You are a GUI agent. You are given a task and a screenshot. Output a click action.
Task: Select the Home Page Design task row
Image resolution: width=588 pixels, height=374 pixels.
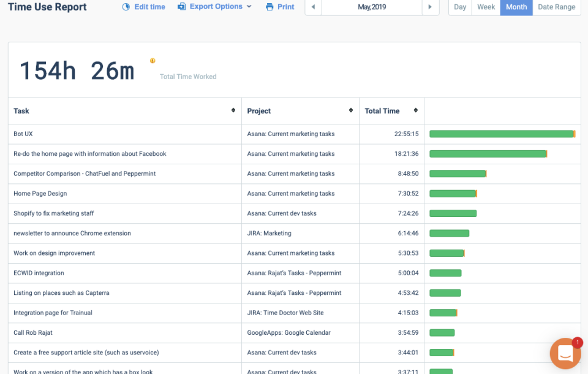(295, 193)
